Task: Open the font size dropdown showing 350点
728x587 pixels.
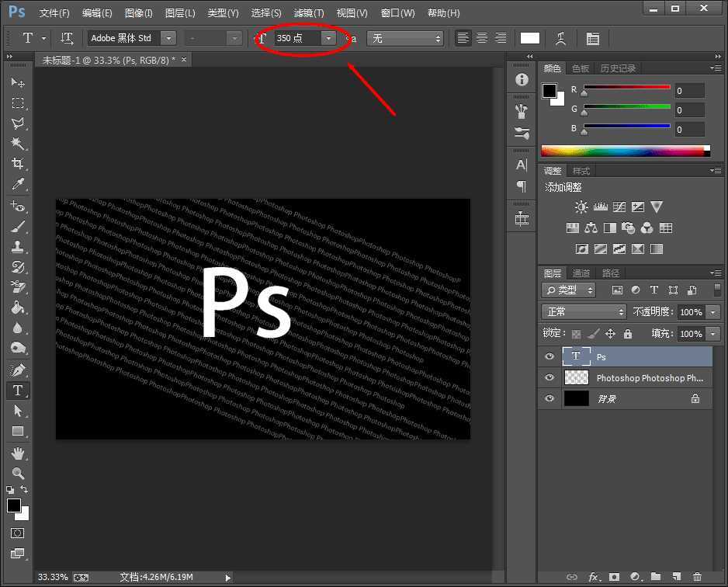Action: pos(328,37)
